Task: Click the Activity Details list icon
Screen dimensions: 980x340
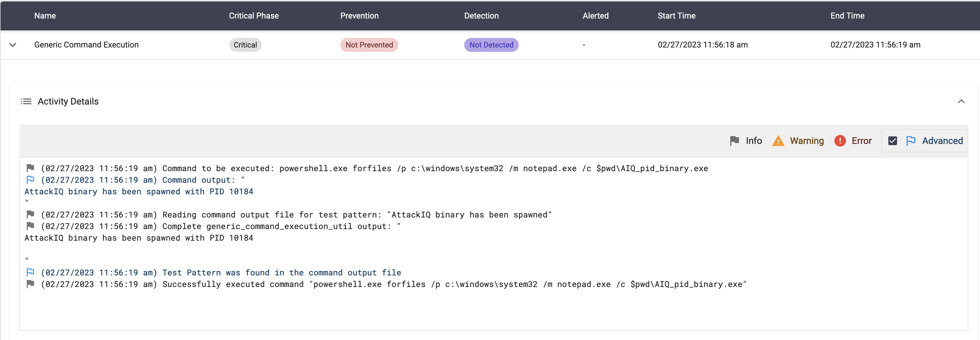Action: (26, 101)
